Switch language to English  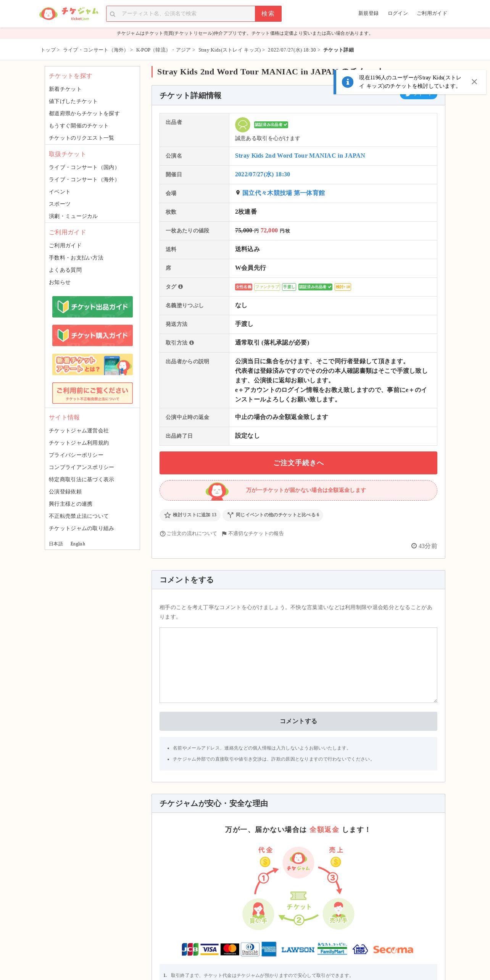[x=78, y=544]
